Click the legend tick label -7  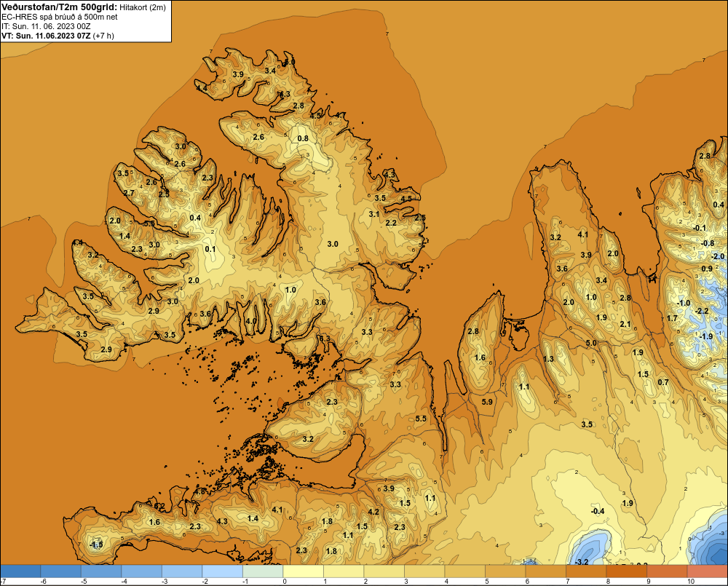tap(3, 582)
